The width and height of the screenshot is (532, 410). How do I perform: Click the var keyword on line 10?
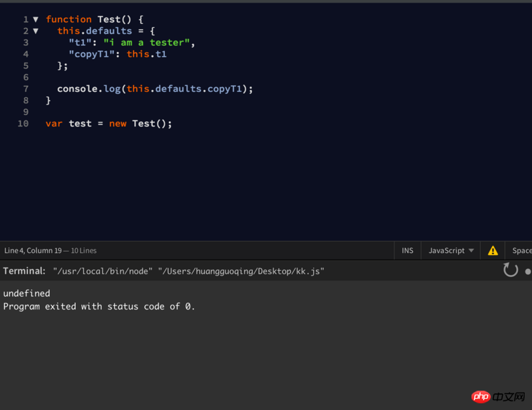tap(54, 124)
